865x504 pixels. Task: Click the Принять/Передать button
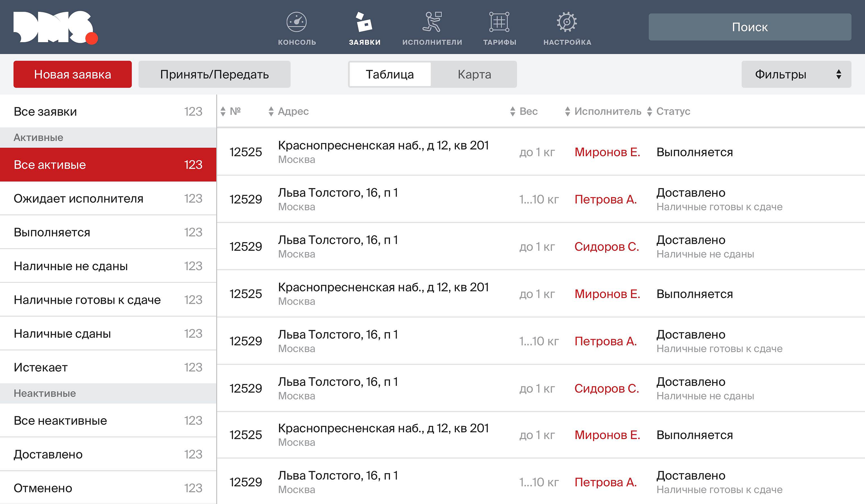click(x=214, y=74)
